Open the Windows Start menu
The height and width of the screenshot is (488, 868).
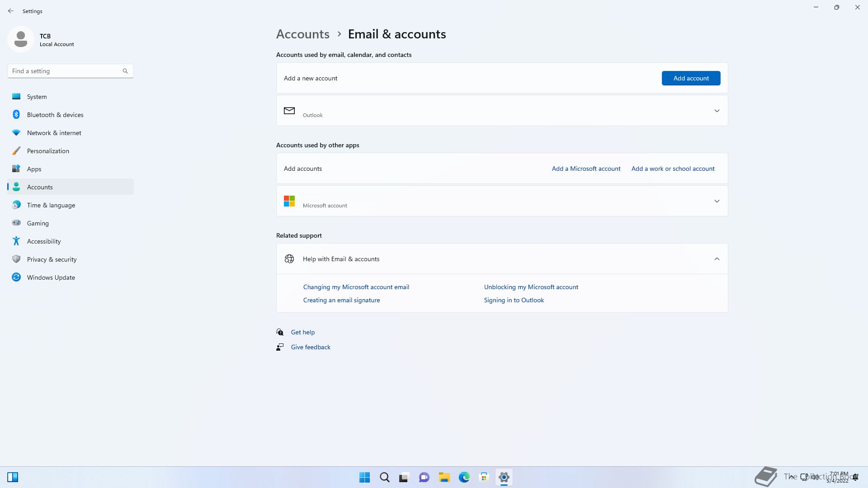coord(364,477)
